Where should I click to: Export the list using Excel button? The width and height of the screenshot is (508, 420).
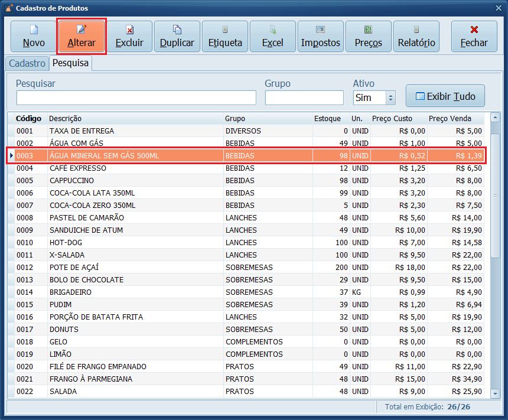pos(273,37)
